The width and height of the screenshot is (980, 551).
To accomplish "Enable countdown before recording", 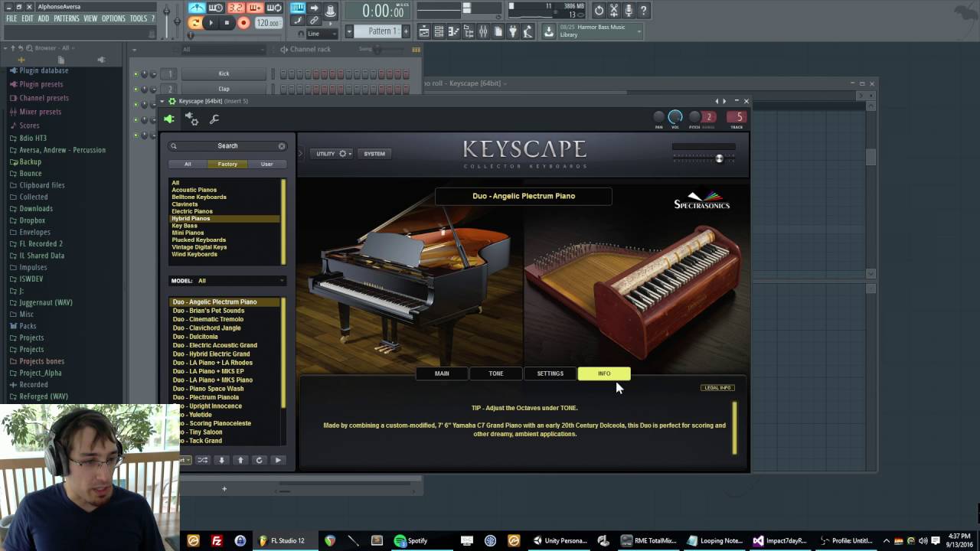I will click(x=236, y=8).
